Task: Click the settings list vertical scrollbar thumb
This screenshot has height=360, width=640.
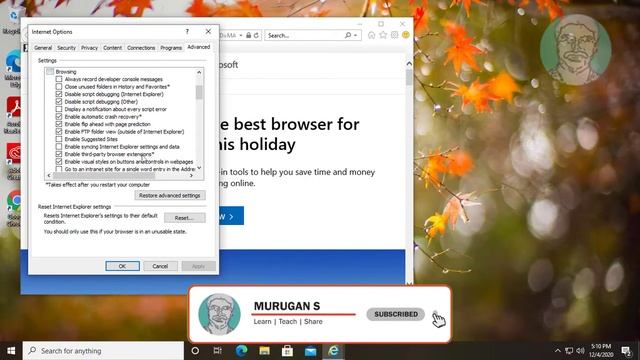Action: pos(199,92)
